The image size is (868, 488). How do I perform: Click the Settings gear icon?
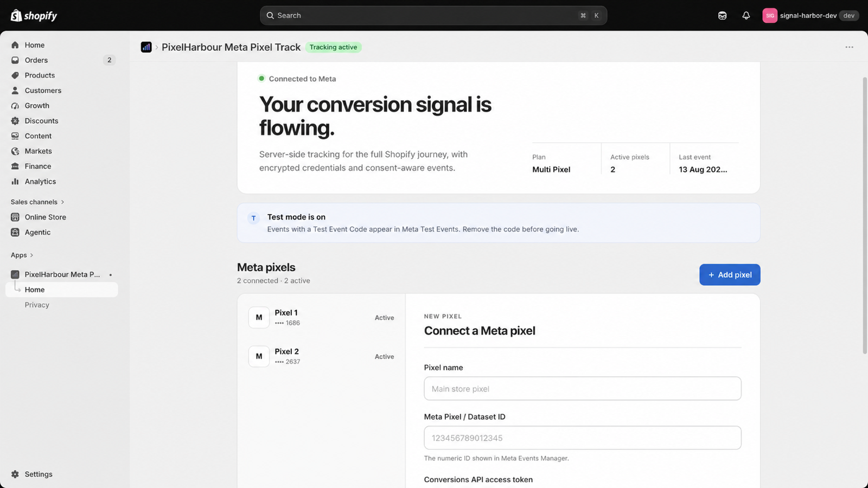pos(15,474)
